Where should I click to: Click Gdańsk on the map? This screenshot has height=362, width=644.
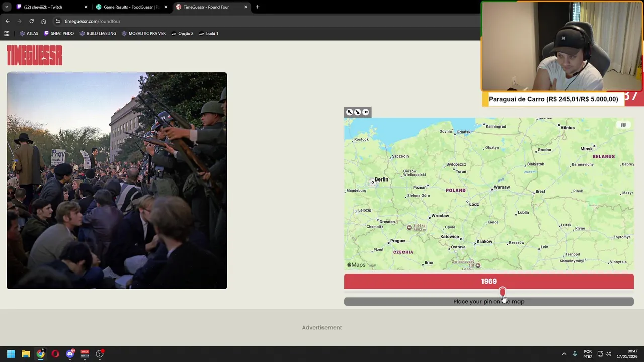[463, 132]
